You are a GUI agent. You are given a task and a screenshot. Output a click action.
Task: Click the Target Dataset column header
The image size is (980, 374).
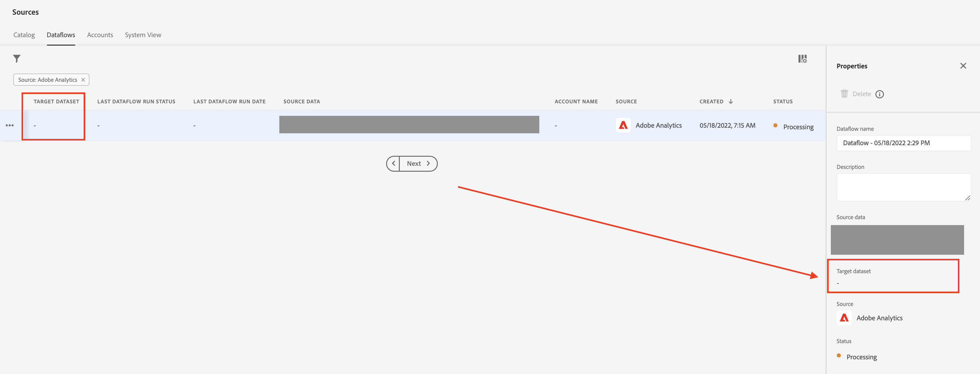tap(56, 101)
